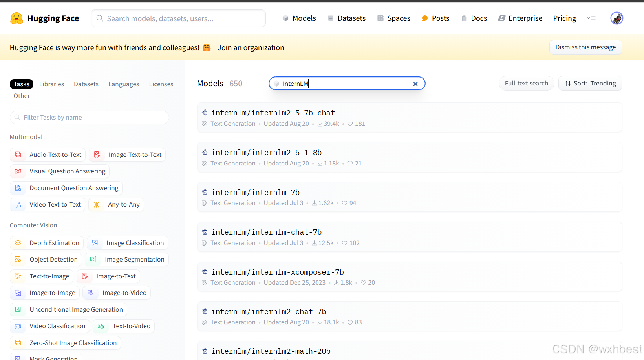This screenshot has height=360, width=644.
Task: Select the Visual Question Answering task filter
Action: pos(60,171)
